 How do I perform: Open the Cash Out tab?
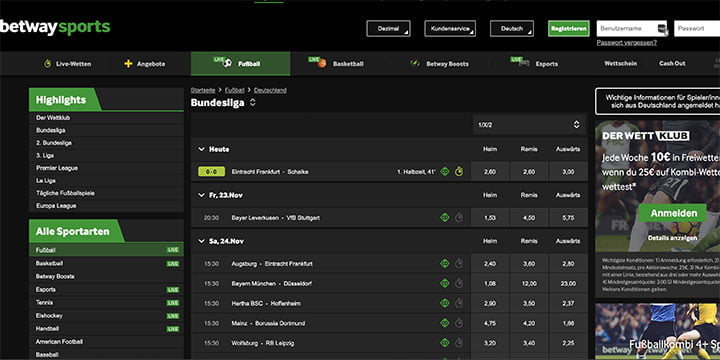click(x=672, y=64)
